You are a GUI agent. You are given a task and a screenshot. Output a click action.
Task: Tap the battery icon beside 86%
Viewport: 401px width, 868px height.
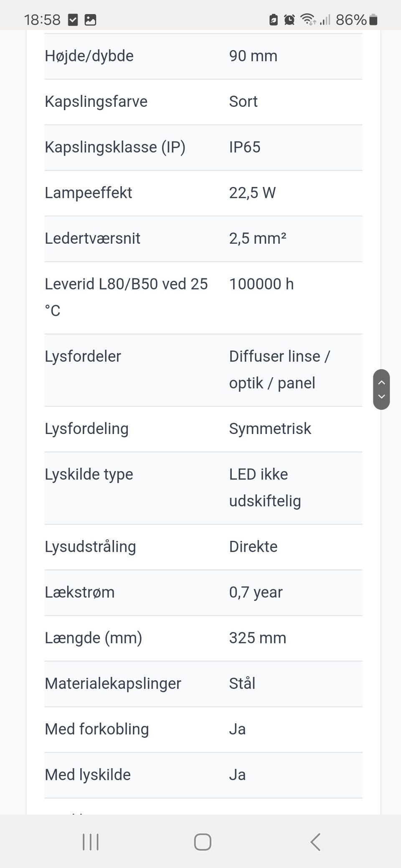(373, 20)
